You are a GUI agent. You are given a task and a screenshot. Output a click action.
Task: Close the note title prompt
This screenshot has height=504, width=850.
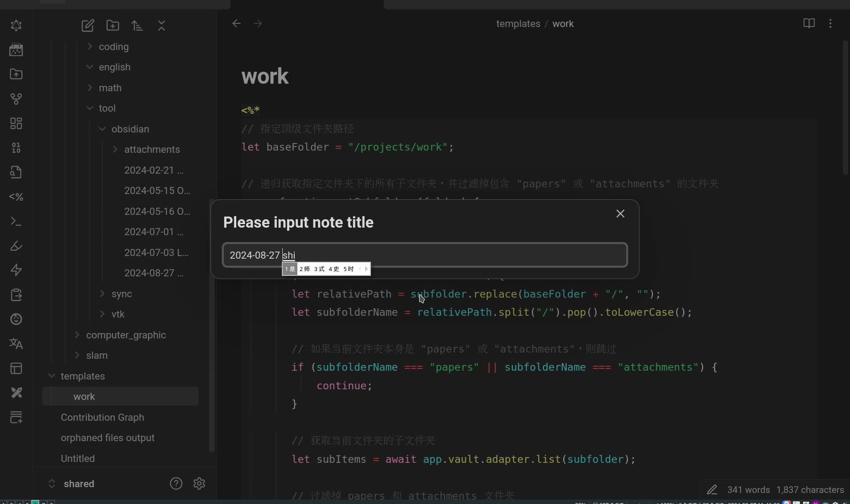tap(620, 213)
